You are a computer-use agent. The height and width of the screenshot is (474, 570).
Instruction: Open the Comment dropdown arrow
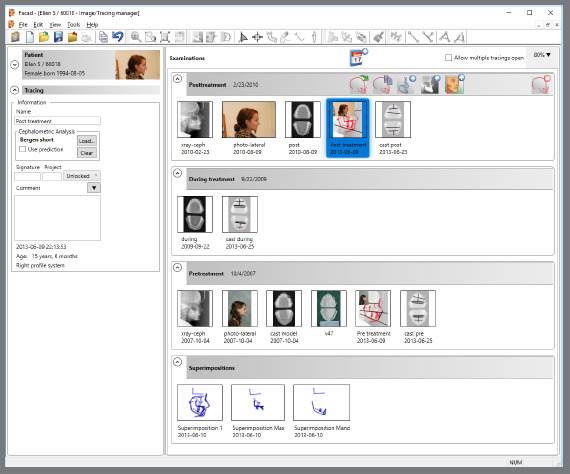point(94,188)
